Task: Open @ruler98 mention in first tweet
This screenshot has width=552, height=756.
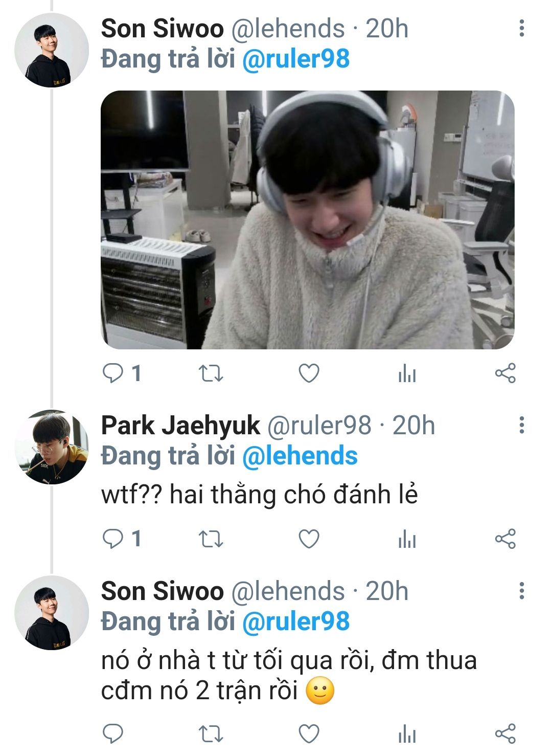Action: (296, 59)
